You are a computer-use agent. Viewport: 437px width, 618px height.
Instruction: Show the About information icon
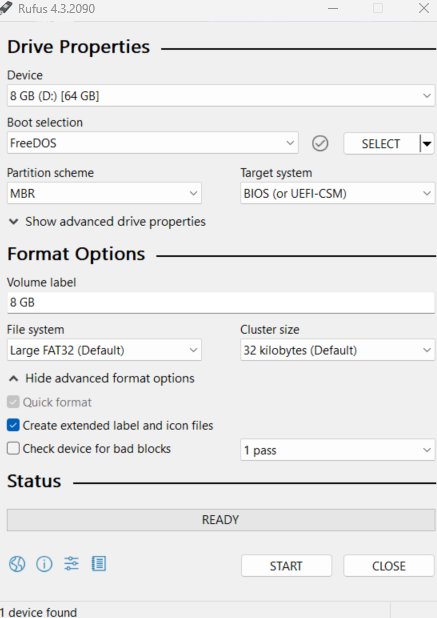tap(44, 564)
